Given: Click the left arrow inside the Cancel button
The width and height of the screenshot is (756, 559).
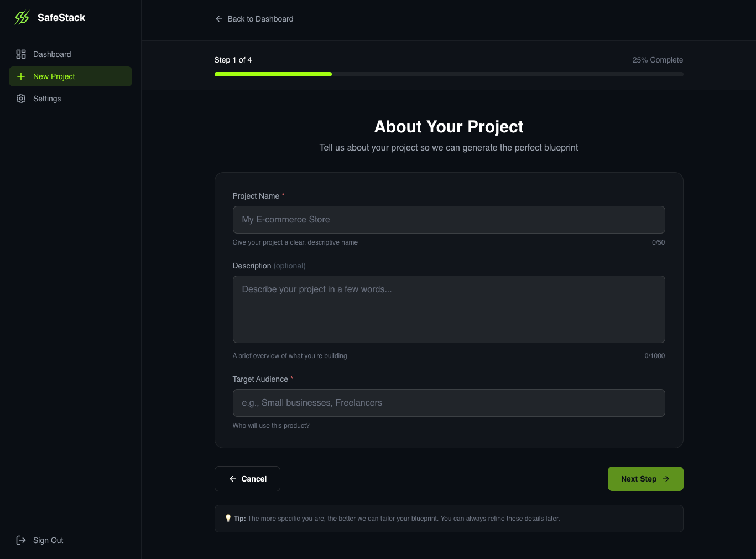Looking at the screenshot, I should [x=233, y=479].
